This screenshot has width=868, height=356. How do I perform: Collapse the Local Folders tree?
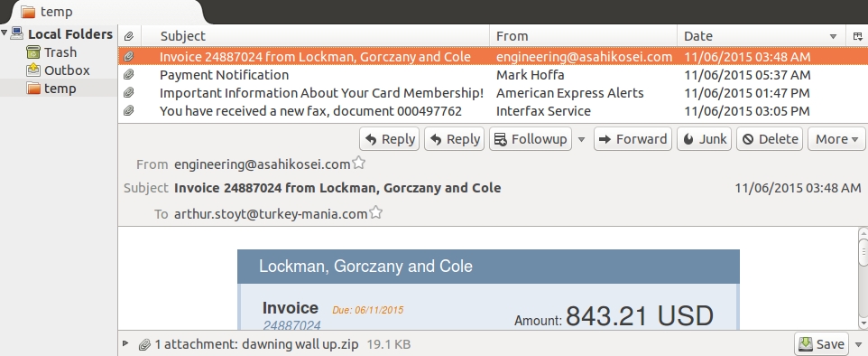tap(5, 33)
